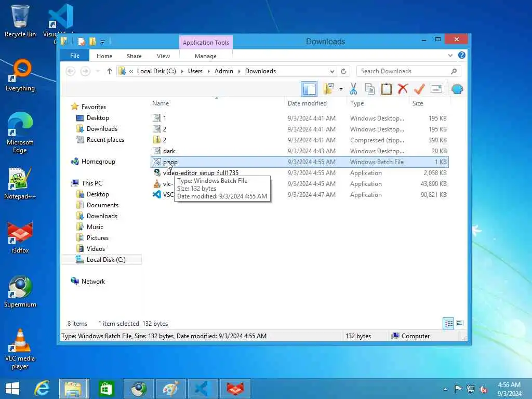Open Recent places in Favorites
The height and width of the screenshot is (399, 532).
pos(105,140)
